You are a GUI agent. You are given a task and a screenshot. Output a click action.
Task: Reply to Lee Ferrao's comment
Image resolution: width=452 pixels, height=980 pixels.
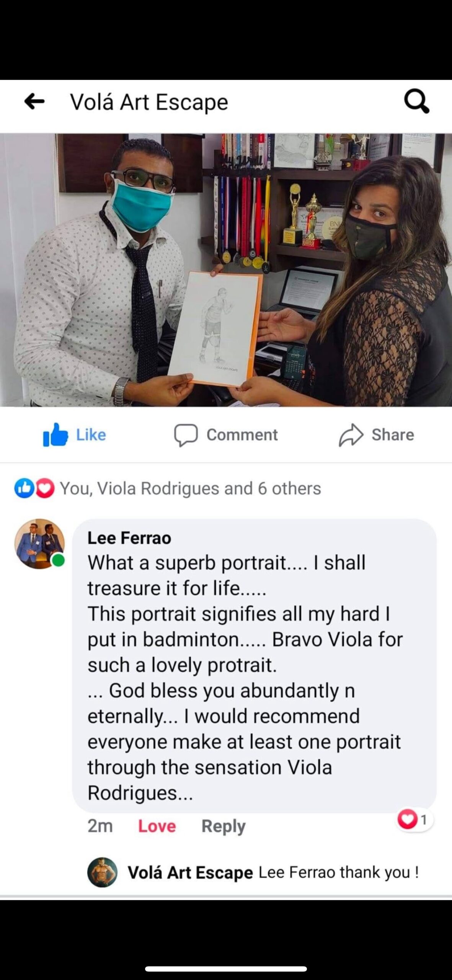pos(224,826)
